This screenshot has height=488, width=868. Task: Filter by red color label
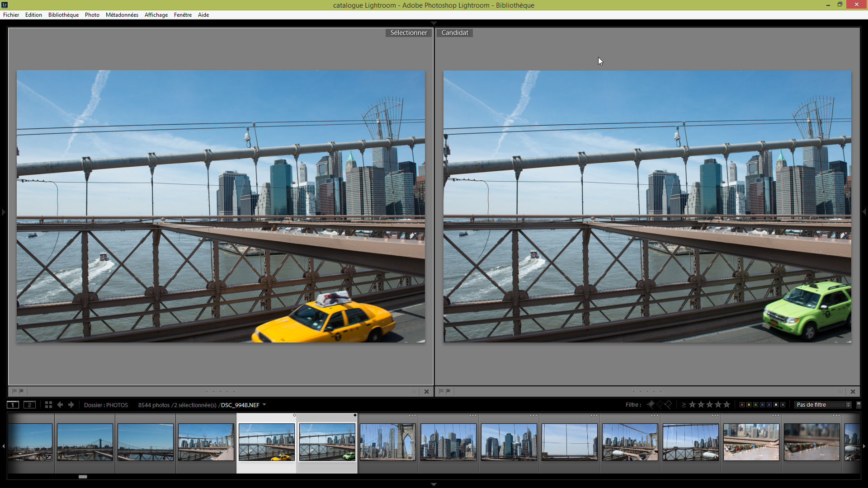[742, 405]
